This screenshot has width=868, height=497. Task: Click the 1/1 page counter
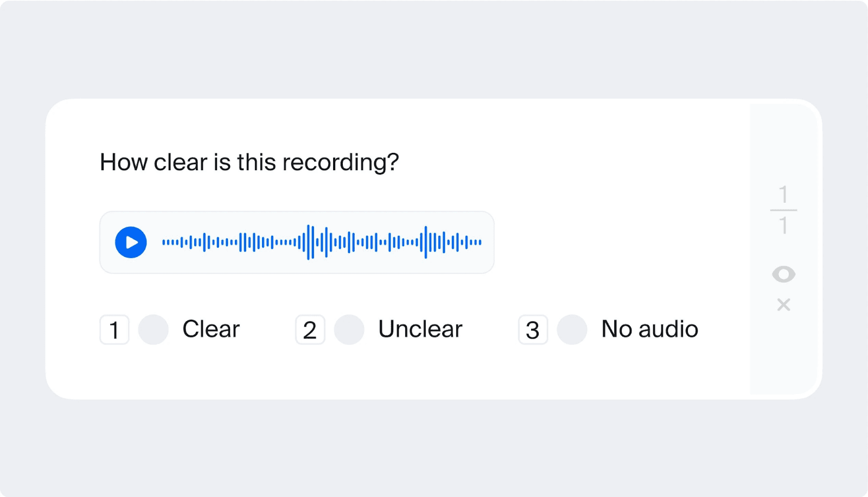(x=784, y=210)
